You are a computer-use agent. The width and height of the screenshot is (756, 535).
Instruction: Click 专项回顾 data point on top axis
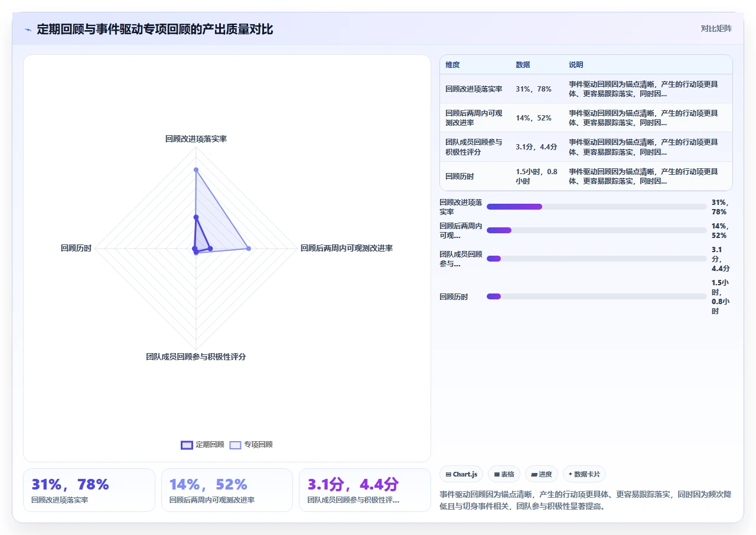pos(196,170)
